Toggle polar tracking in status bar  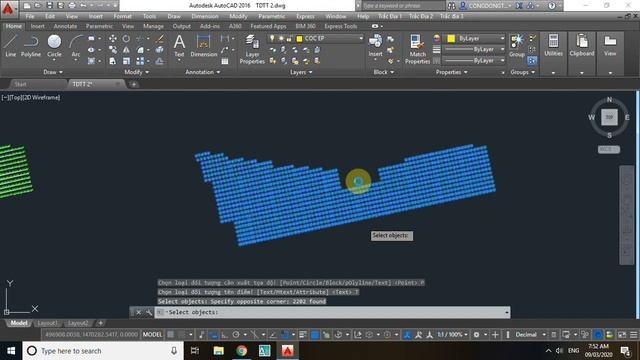tap(236, 335)
